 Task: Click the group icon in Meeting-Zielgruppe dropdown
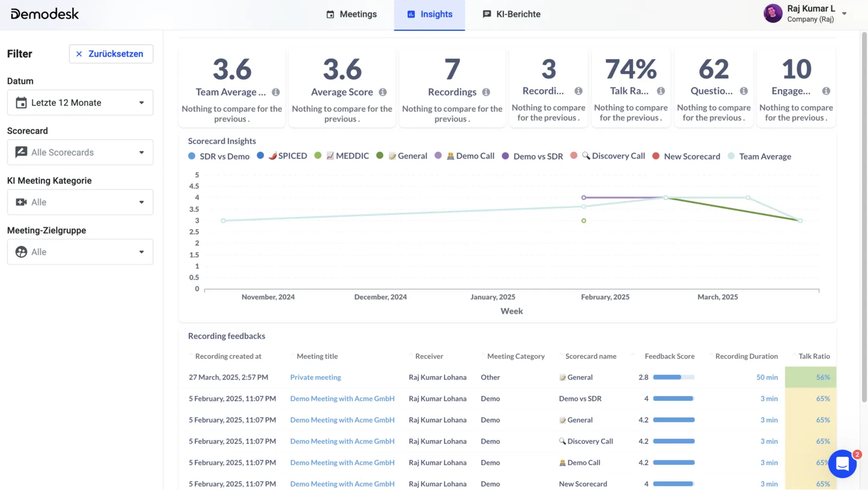click(21, 252)
